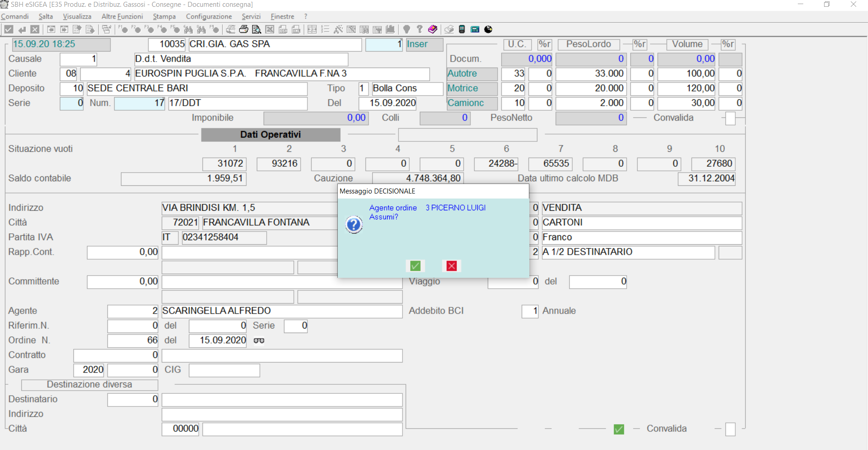
Task: Click the printer icon in the toolbar
Action: point(244,29)
